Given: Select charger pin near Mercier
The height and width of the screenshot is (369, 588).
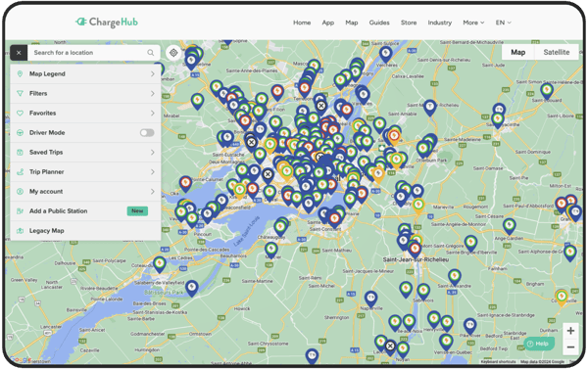Looking at the screenshot, I should point(271,251).
